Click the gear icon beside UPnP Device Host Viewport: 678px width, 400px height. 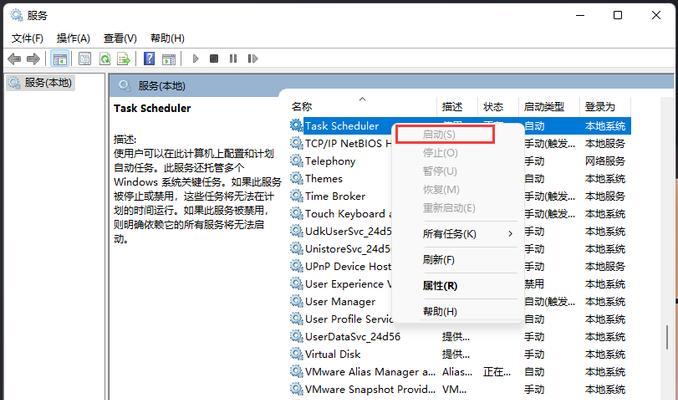[x=296, y=266]
